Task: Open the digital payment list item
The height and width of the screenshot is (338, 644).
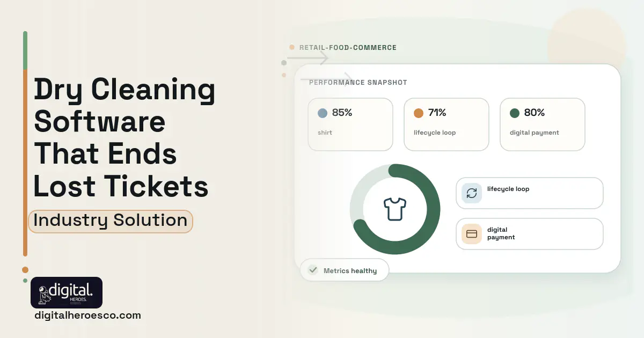Action: (x=530, y=234)
